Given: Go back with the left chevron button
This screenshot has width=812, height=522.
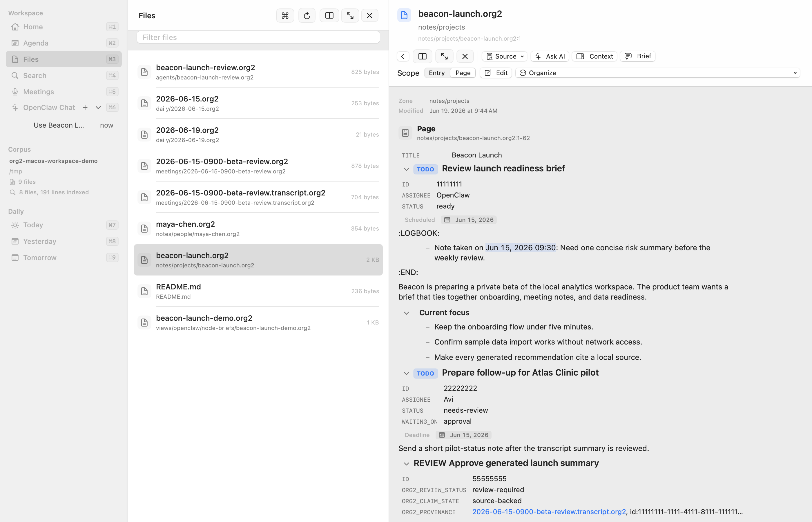Looking at the screenshot, I should point(403,56).
